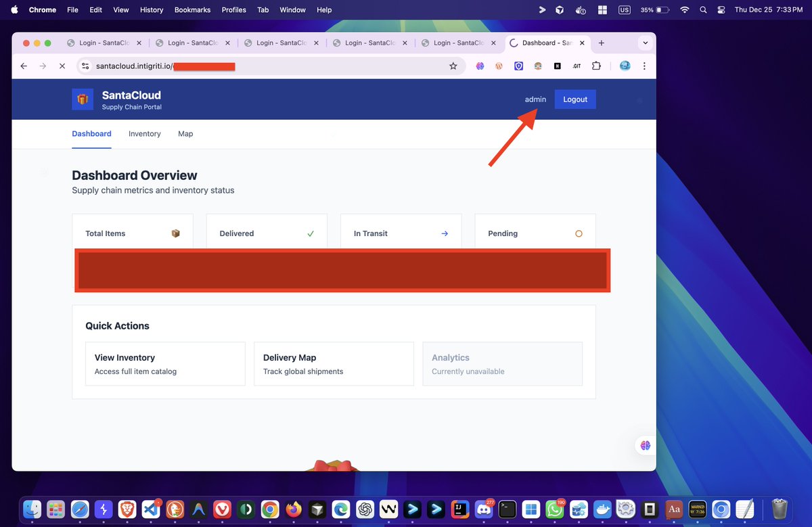
Task: Click the .GIT extension icon
Action: (x=577, y=66)
